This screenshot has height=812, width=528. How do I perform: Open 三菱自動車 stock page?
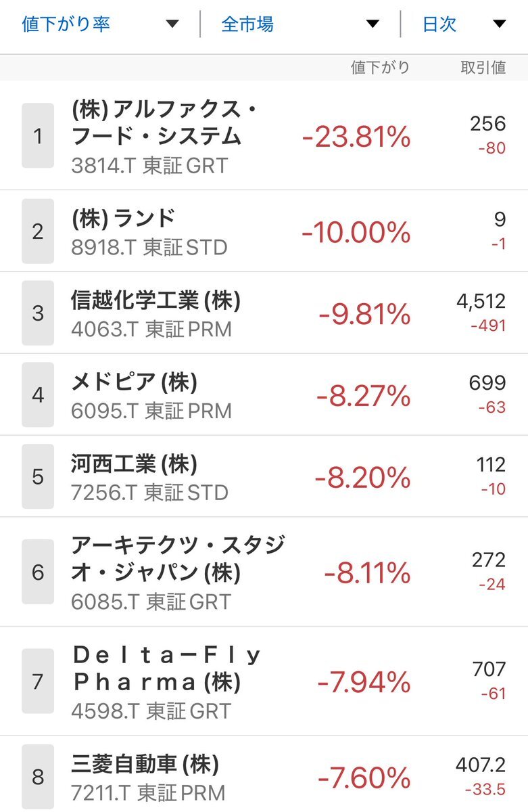click(264, 774)
